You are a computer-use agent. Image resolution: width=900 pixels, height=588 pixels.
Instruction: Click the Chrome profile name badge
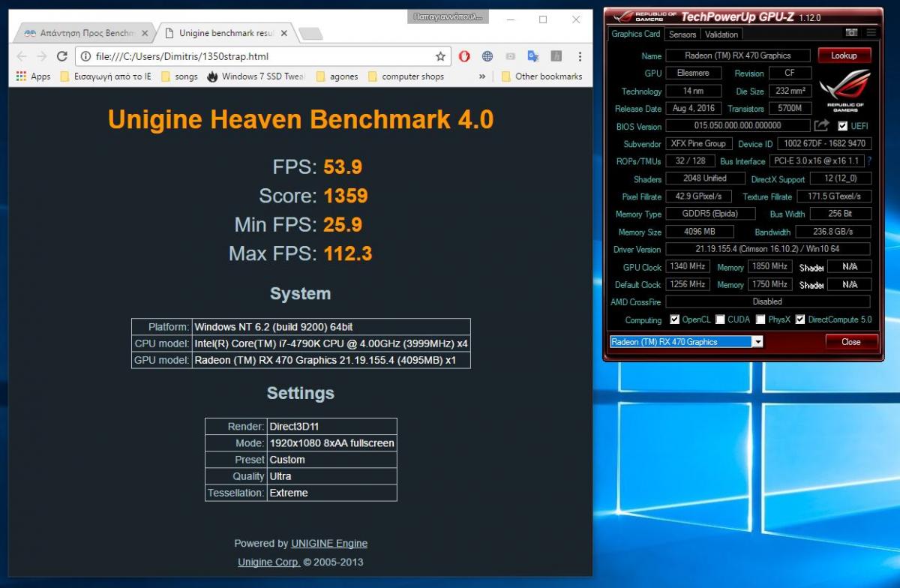point(449,16)
